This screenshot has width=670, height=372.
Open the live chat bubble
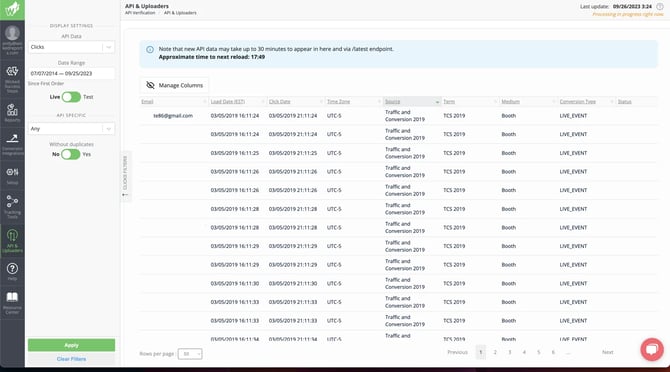652,349
